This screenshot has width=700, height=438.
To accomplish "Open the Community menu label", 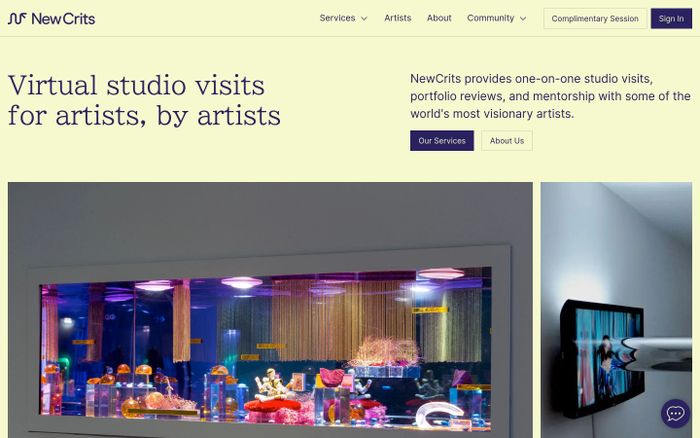I will point(490,18).
